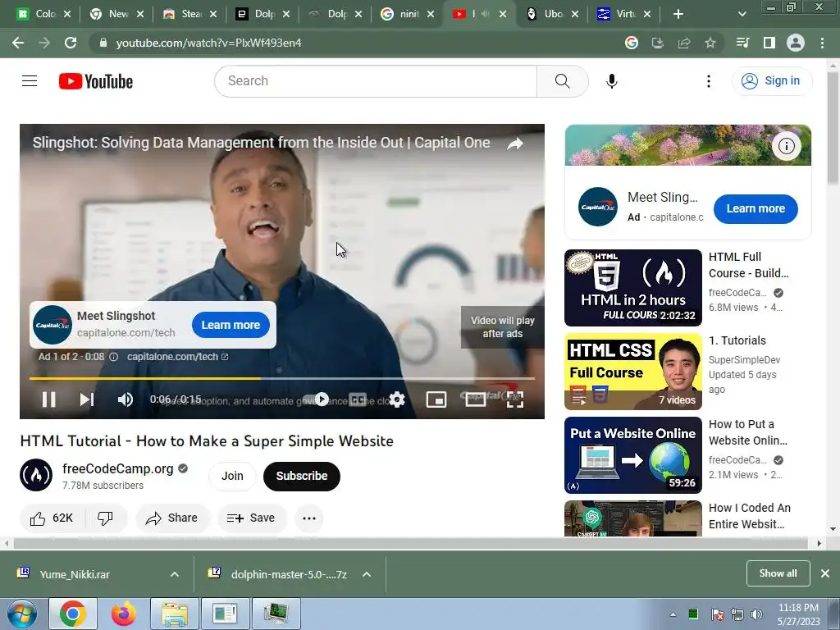Screen dimensions: 840x630
Task: Skip to next video button in player
Action: pos(87,399)
